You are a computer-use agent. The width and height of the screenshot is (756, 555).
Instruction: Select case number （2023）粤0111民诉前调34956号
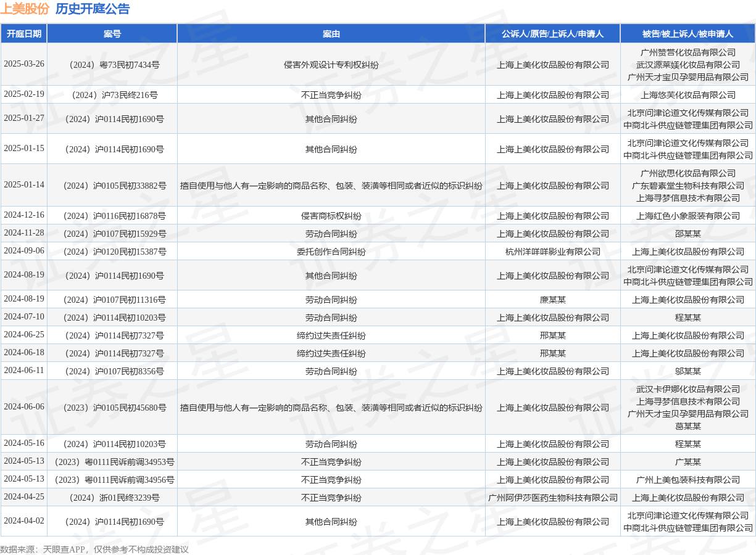tap(112, 480)
